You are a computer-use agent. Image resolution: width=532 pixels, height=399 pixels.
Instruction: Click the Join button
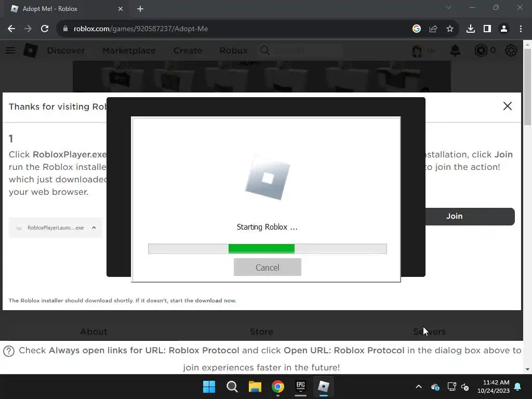tap(470, 217)
